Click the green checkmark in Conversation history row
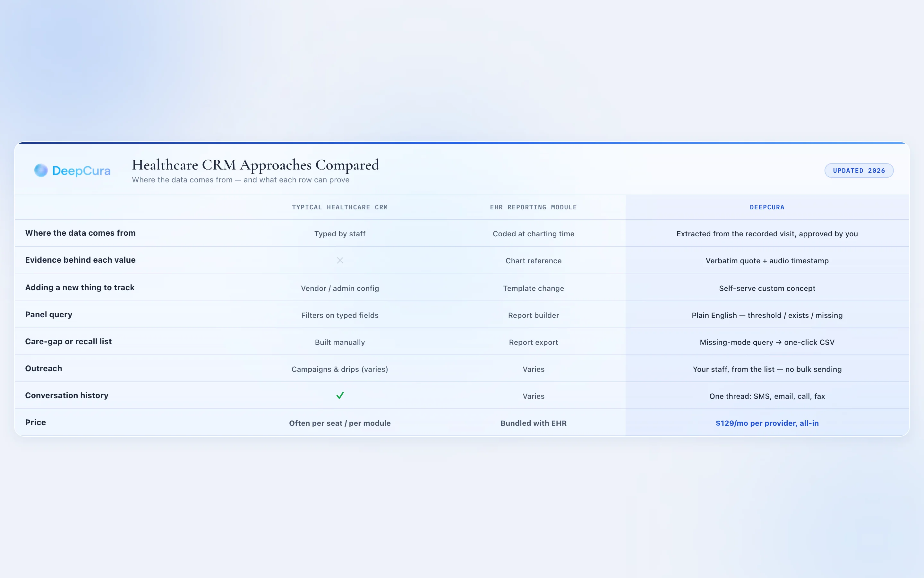Screen dimensions: 924x578 340,395
